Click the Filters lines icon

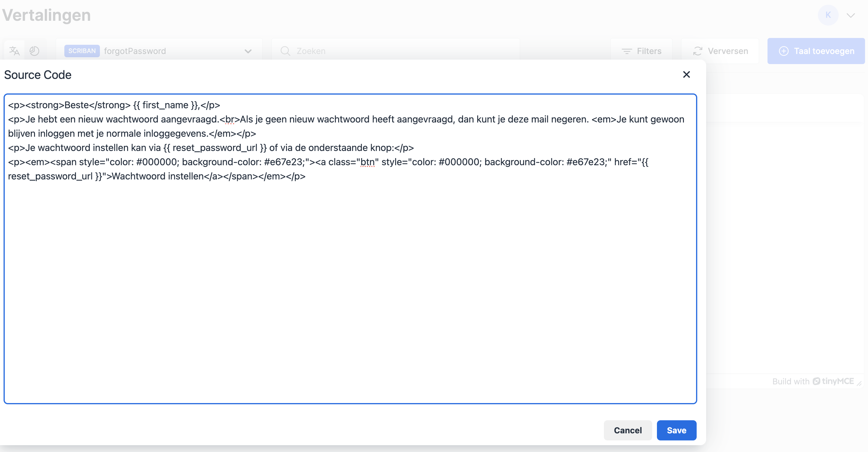point(626,51)
